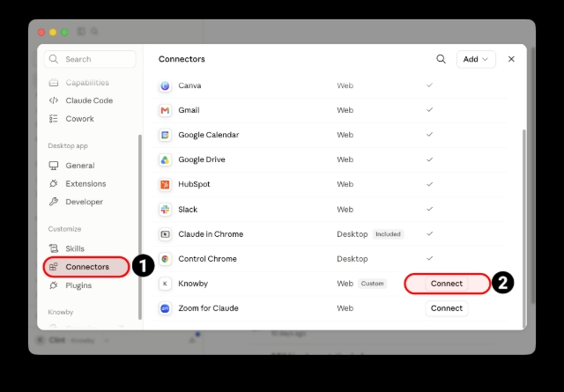Click the Slack connector icon

click(165, 210)
